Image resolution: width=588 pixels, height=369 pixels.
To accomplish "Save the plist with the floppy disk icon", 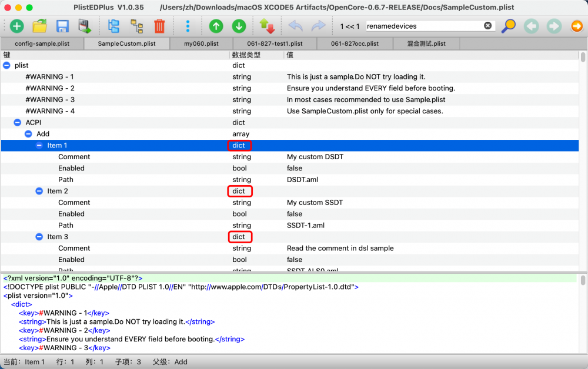I will click(x=62, y=26).
